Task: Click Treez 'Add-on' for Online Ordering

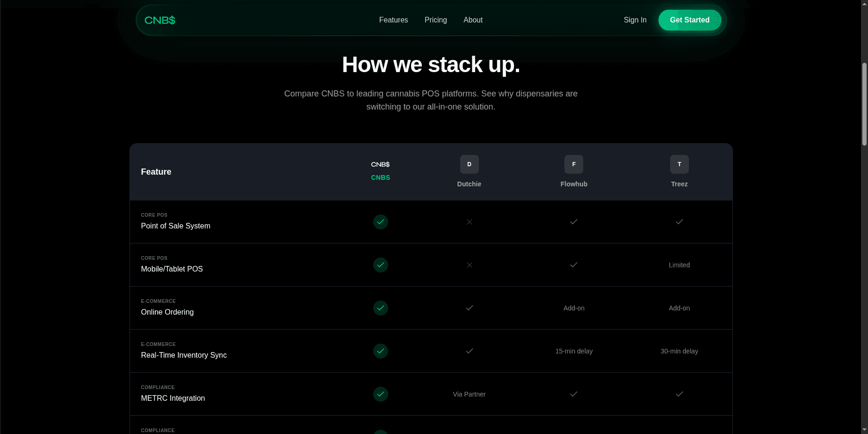Action: coord(679,308)
